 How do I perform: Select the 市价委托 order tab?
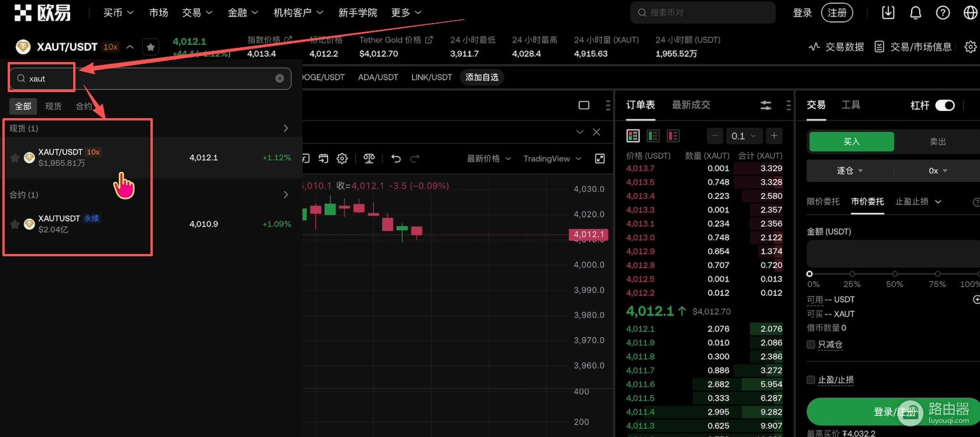click(867, 201)
